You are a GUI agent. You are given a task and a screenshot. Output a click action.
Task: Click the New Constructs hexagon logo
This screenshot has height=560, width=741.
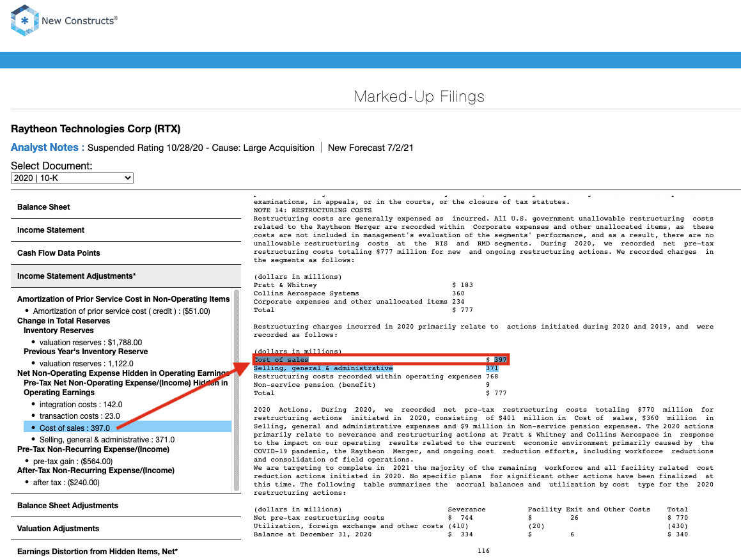pos(24,20)
